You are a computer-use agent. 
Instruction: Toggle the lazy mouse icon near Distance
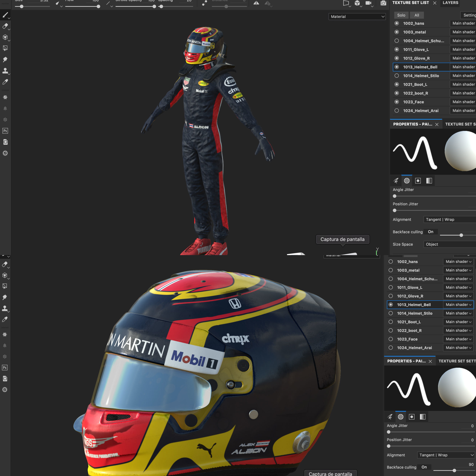(x=204, y=3)
